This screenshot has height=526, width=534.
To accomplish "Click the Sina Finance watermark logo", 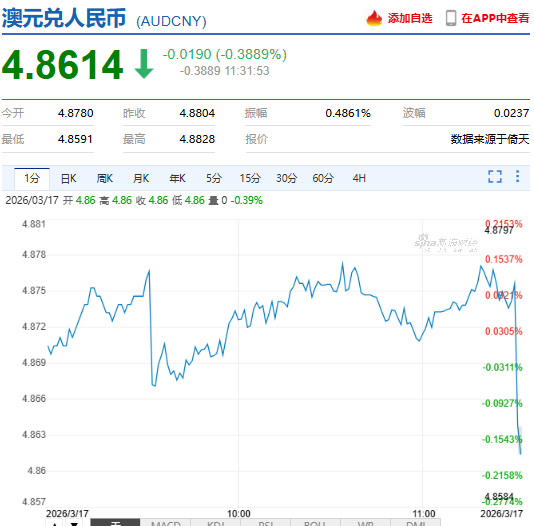I will pyautogui.click(x=446, y=242).
